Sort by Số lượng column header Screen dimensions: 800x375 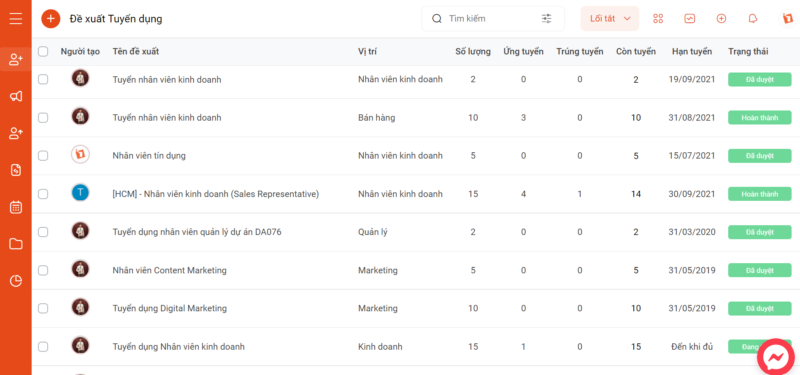[473, 52]
